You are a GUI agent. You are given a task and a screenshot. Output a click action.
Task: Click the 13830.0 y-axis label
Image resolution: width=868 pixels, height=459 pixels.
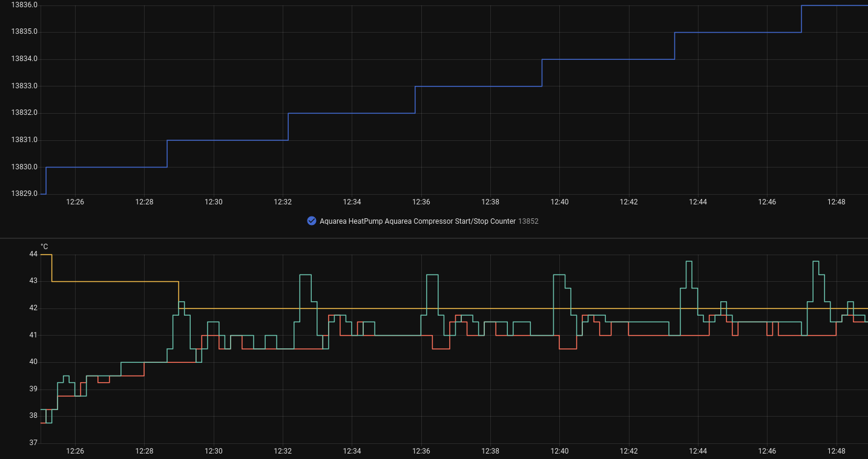click(24, 167)
